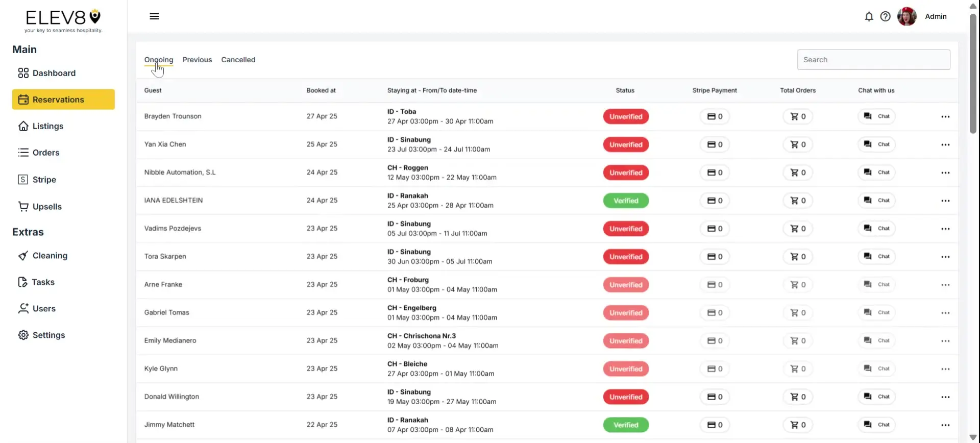This screenshot has width=980, height=443.
Task: Open Gabriel Tomas' three-dot options menu
Action: [945, 313]
